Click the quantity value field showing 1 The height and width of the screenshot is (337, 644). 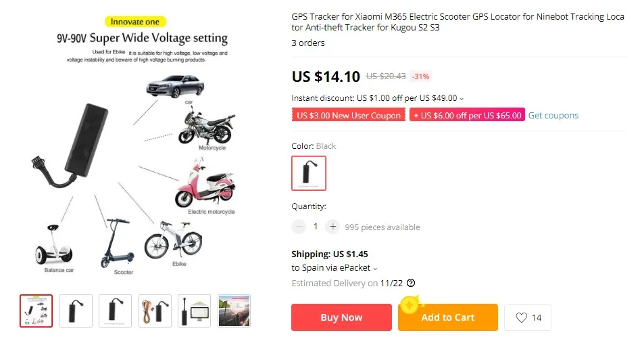(316, 226)
